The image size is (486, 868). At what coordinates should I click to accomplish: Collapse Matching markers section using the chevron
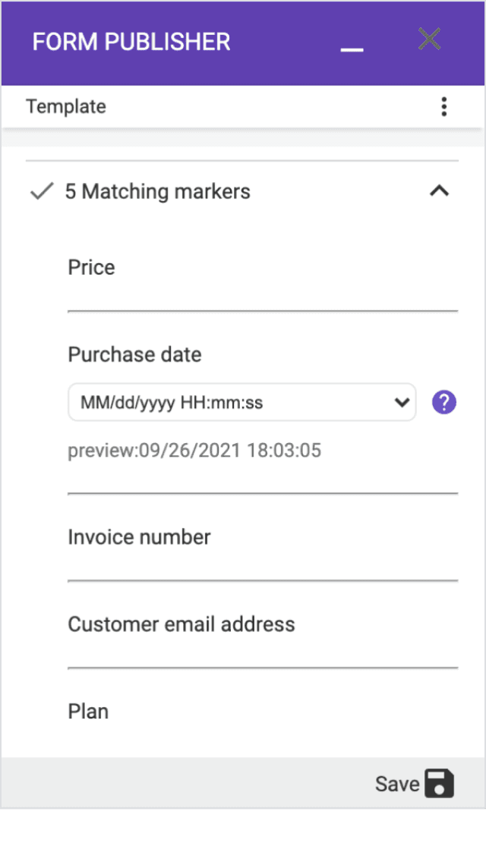point(439,191)
